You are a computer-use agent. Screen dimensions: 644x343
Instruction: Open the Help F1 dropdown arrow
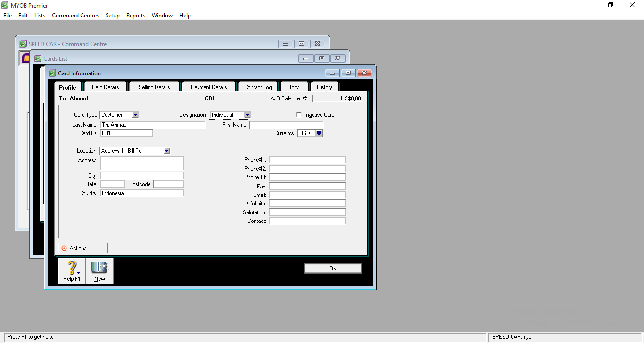click(79, 273)
